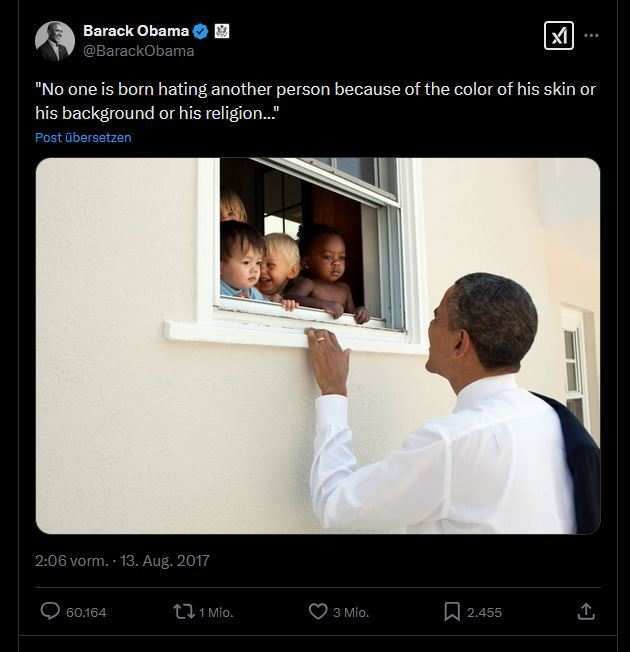Screen dimensions: 630x652
Task: Translate the post via "Post übersetzen"
Action: tap(83, 138)
